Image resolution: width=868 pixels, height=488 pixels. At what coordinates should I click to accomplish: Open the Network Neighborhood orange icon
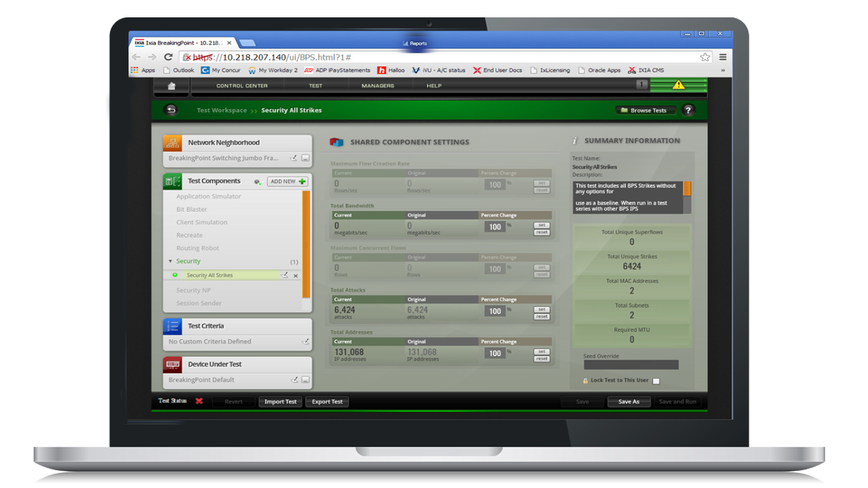(173, 143)
